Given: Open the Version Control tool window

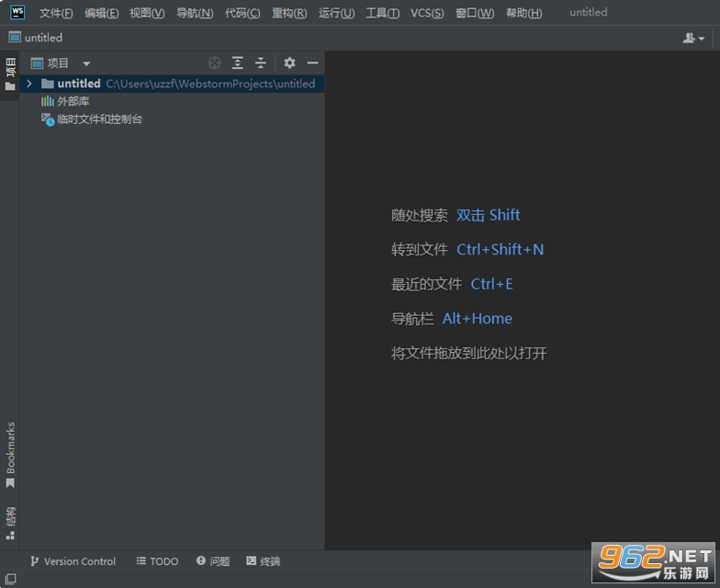Looking at the screenshot, I should 73,561.
